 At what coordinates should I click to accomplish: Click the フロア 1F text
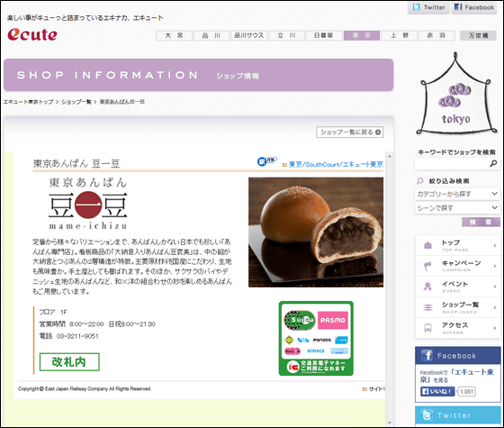pyautogui.click(x=53, y=312)
